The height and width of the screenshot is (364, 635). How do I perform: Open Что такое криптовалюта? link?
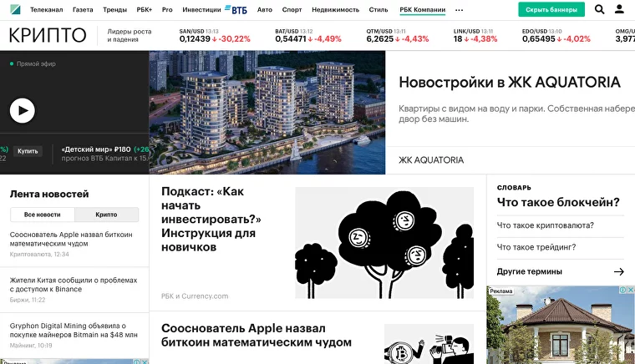tap(545, 225)
